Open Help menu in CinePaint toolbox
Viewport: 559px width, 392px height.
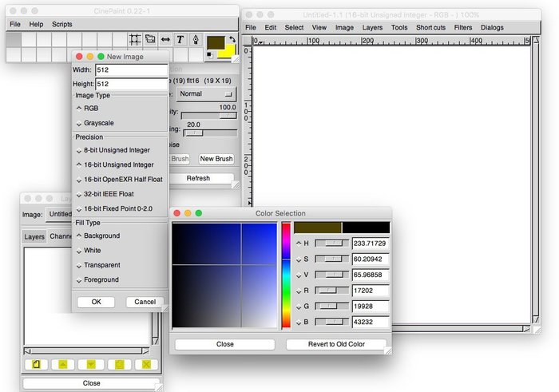[36, 24]
